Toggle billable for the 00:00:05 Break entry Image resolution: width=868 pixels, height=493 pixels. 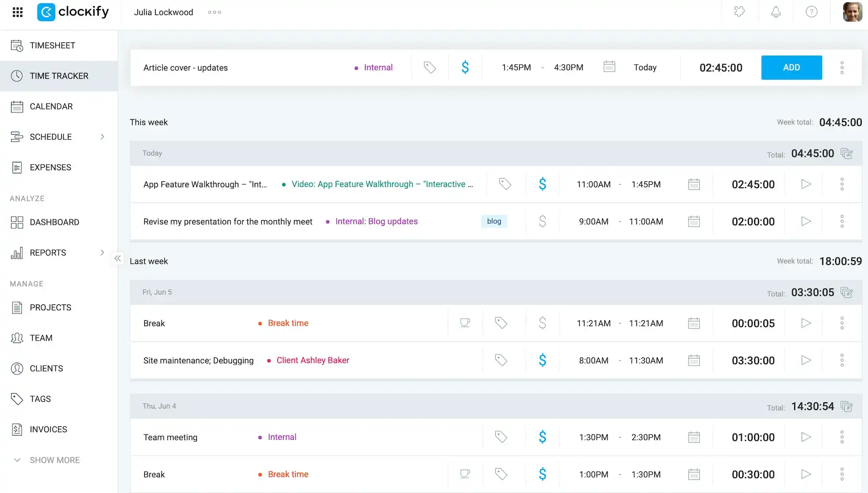point(542,323)
